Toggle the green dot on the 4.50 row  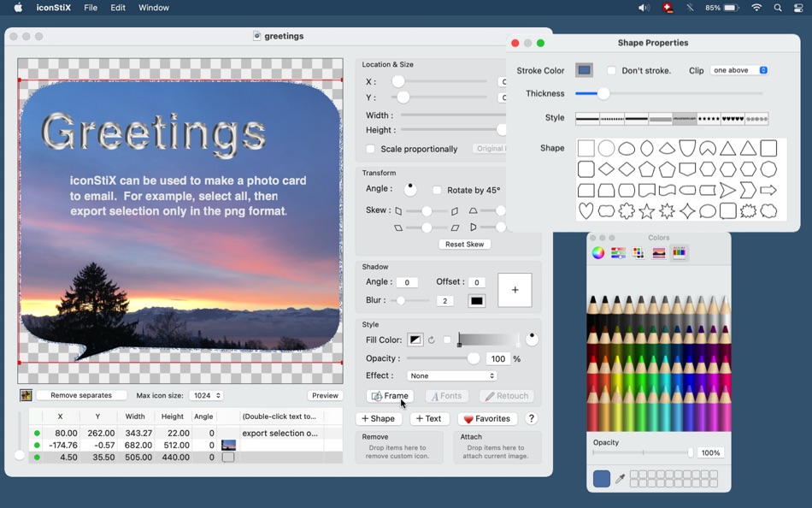[x=37, y=458]
